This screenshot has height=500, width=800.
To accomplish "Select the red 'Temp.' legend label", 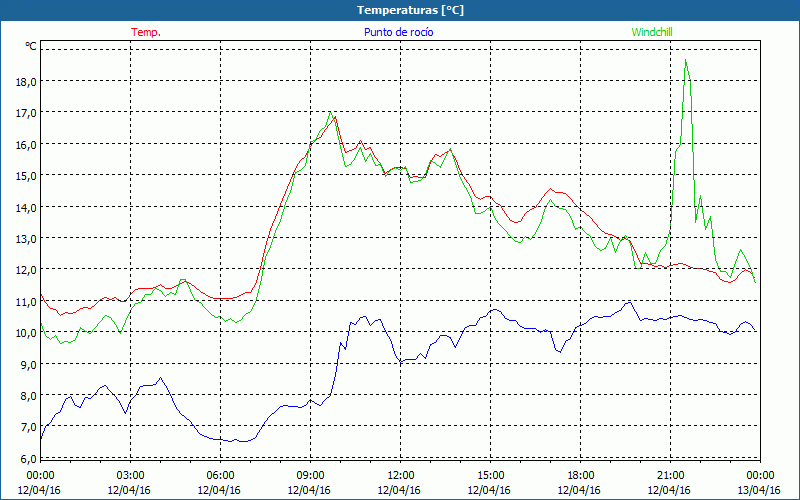I will pyautogui.click(x=146, y=32).
